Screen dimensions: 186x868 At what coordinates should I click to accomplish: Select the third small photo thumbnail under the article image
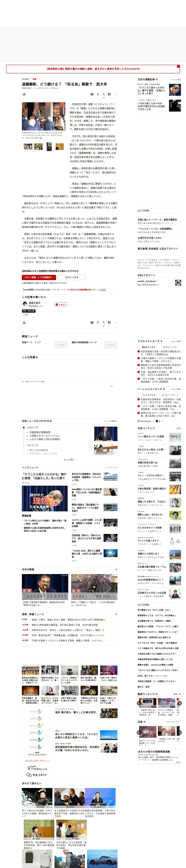(49, 147)
